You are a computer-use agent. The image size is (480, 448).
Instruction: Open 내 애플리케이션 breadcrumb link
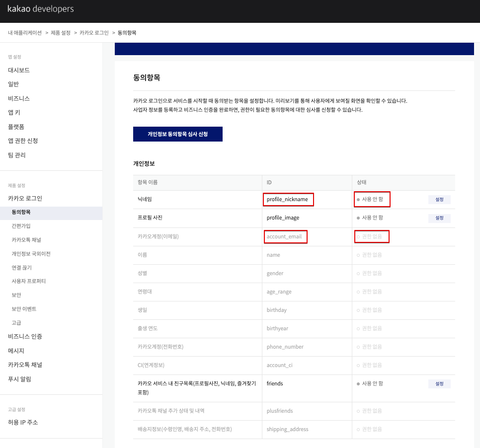pos(25,33)
